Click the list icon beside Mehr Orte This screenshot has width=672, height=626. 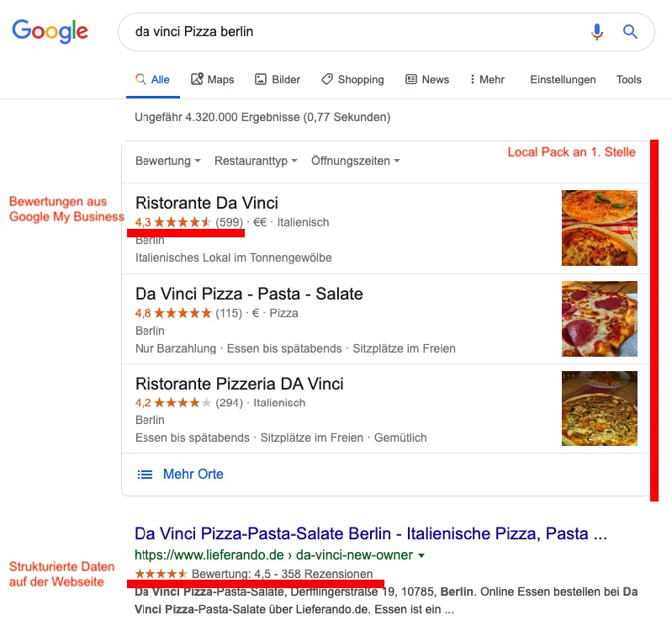(x=145, y=475)
